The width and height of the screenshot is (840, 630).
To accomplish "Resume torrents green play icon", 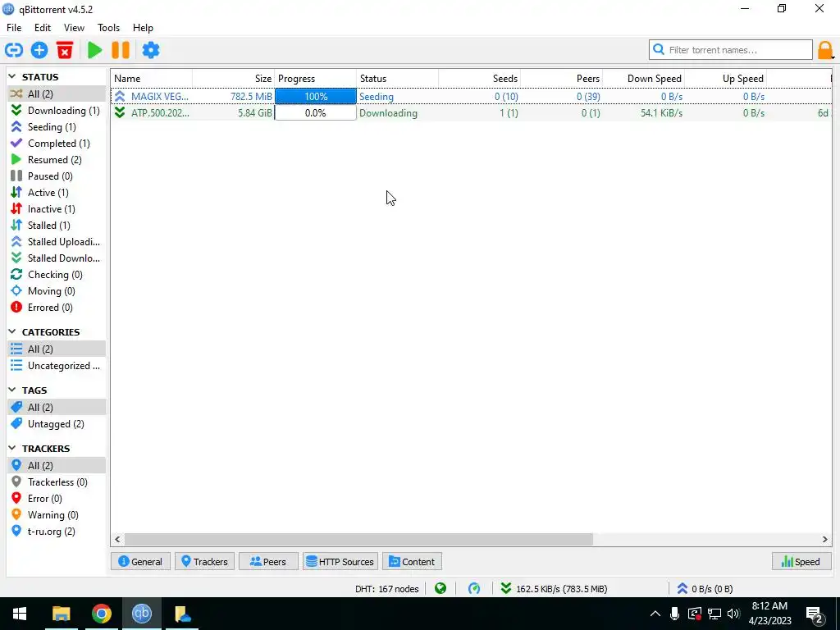I will pos(95,50).
